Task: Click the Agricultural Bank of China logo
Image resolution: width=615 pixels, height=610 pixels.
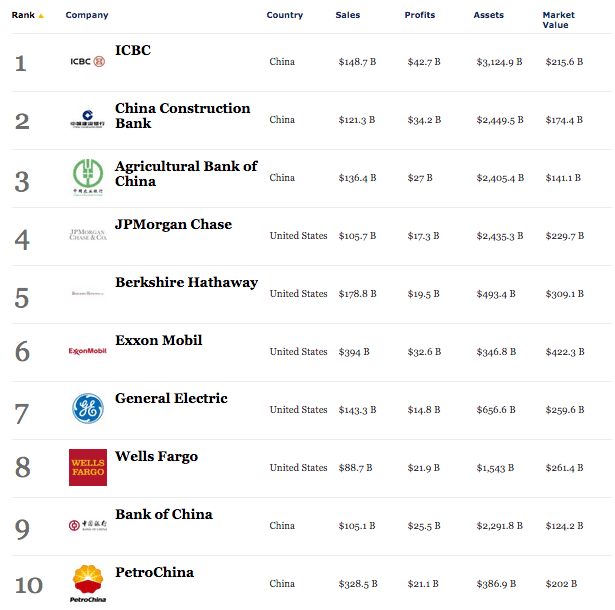Action: [x=87, y=178]
